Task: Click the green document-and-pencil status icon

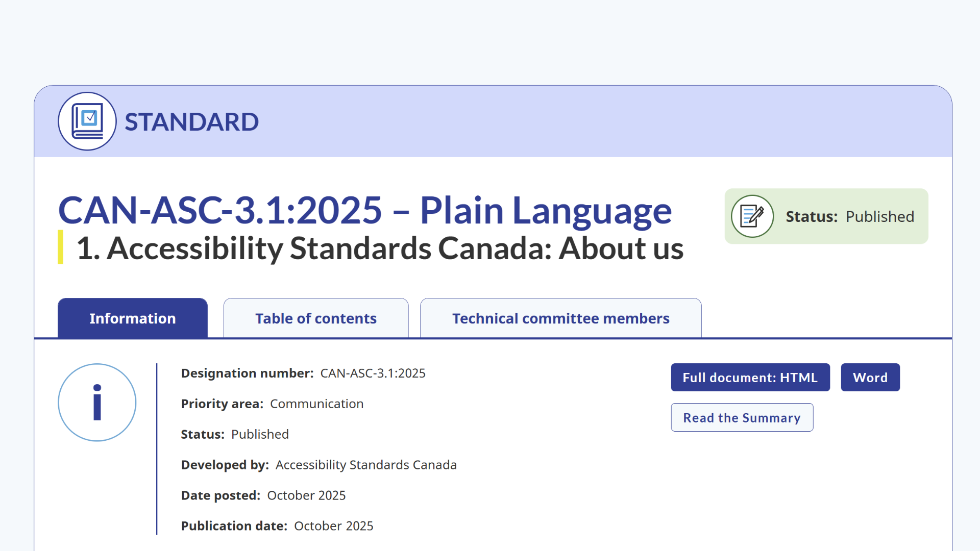Action: [x=752, y=216]
